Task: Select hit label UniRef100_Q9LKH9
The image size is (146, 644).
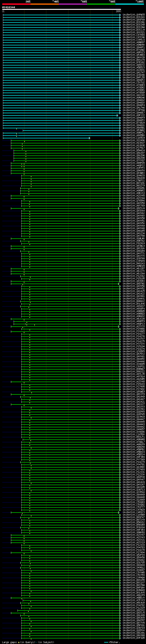Action: point(134,615)
